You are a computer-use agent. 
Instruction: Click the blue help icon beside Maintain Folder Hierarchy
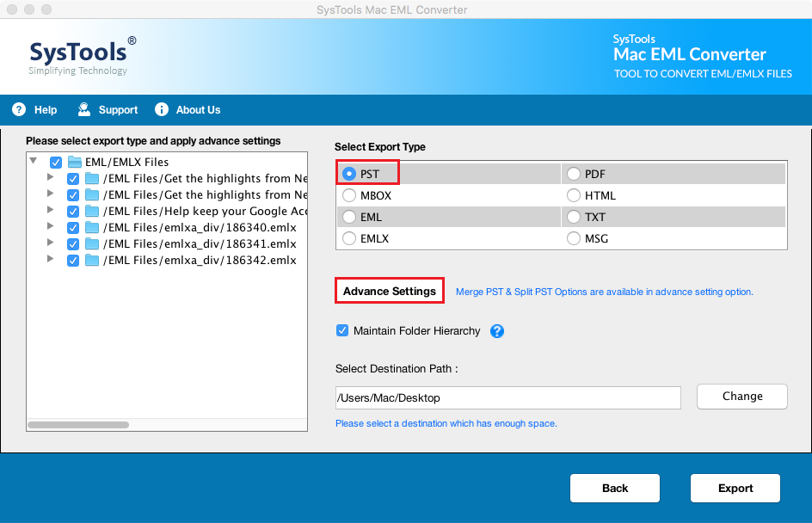tap(497, 331)
